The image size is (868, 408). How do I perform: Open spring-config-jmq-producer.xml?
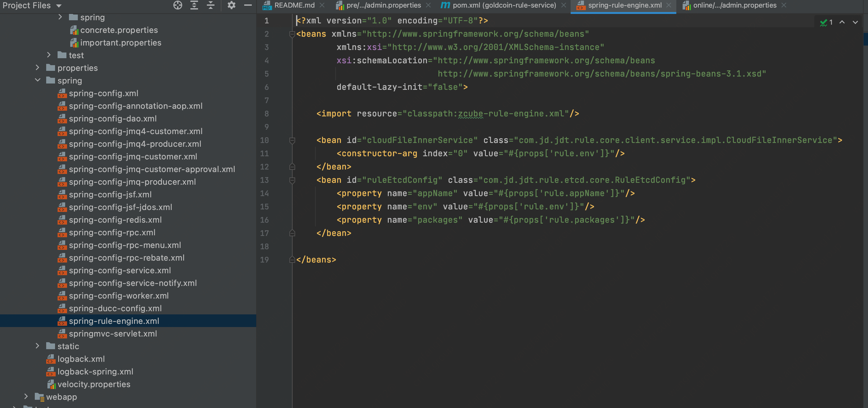132,182
